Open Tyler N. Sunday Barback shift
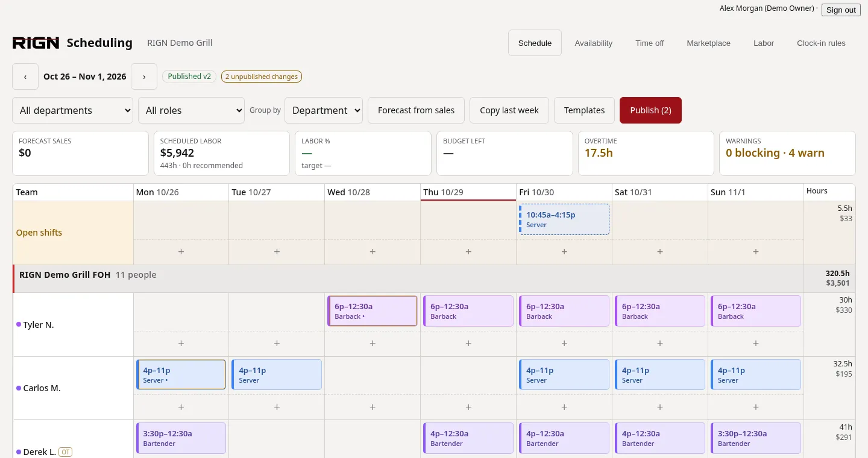 click(756, 311)
